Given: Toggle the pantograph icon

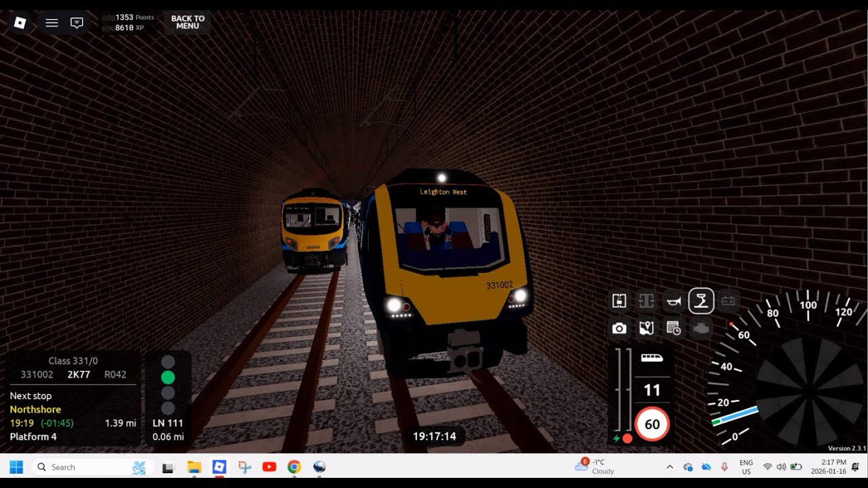Looking at the screenshot, I should (x=701, y=300).
